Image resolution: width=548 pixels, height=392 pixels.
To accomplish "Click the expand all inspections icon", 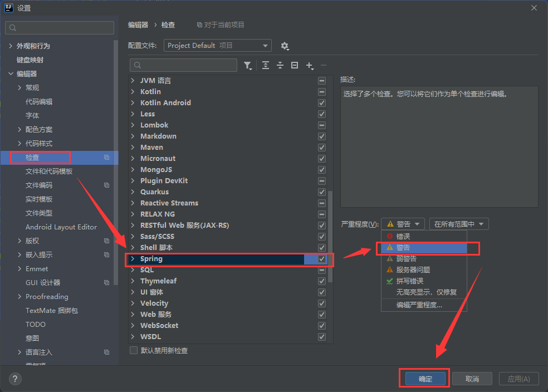I will pyautogui.click(x=266, y=65).
